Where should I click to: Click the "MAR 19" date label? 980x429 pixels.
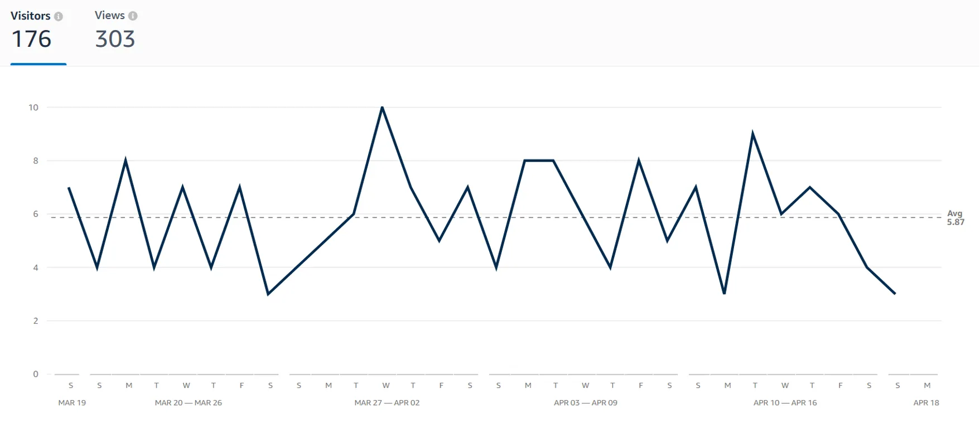(72, 403)
